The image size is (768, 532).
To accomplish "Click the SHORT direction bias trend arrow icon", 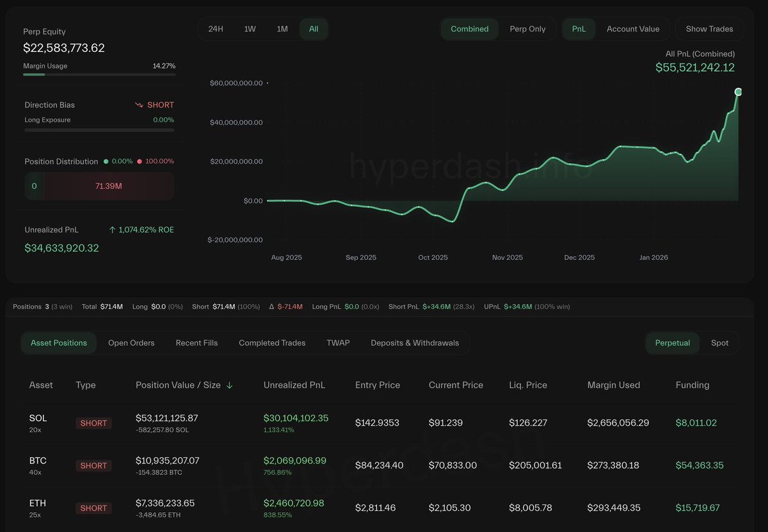I will (x=139, y=105).
